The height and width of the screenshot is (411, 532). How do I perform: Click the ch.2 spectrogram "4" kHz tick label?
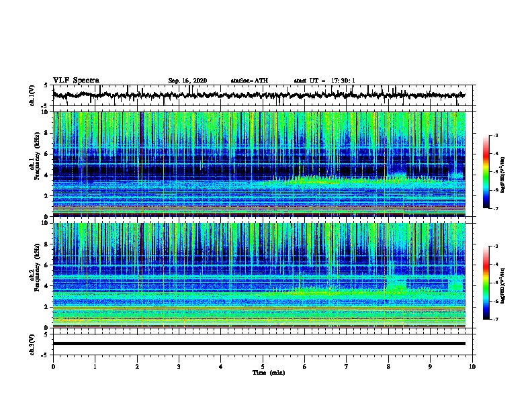[48, 286]
